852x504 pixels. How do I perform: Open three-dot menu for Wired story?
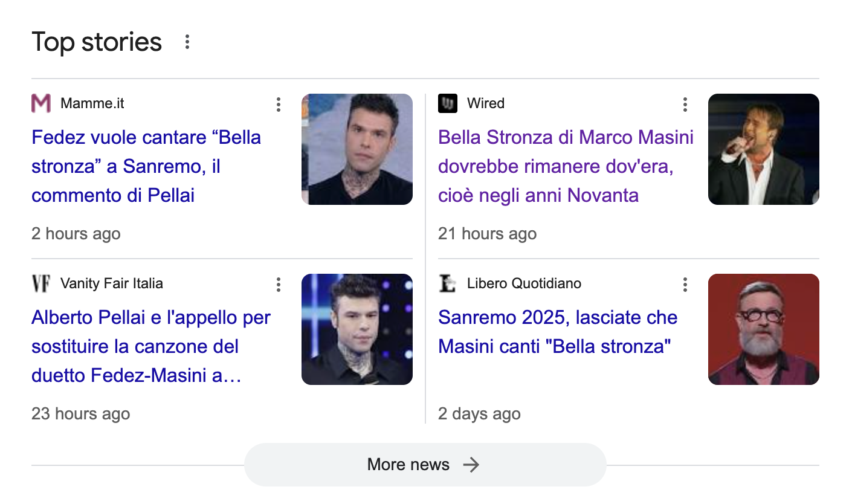coord(685,105)
